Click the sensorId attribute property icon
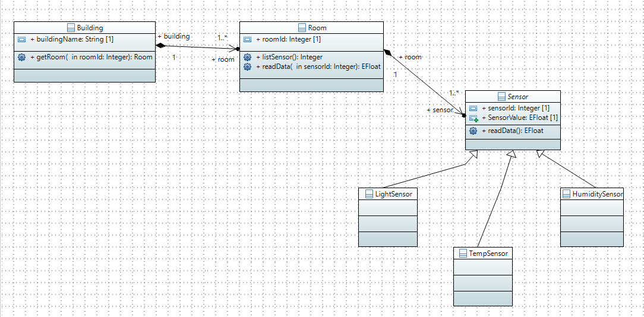The height and width of the screenshot is (317, 644). tap(473, 108)
